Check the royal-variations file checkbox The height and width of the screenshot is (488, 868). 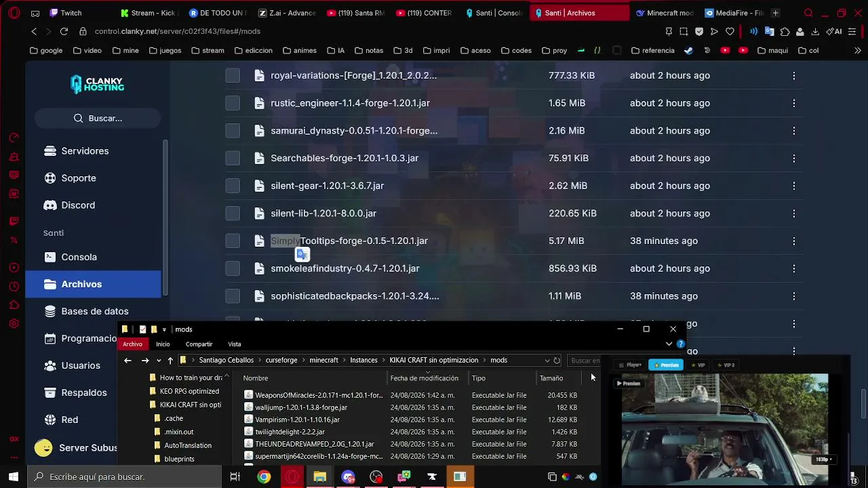[x=233, y=75]
